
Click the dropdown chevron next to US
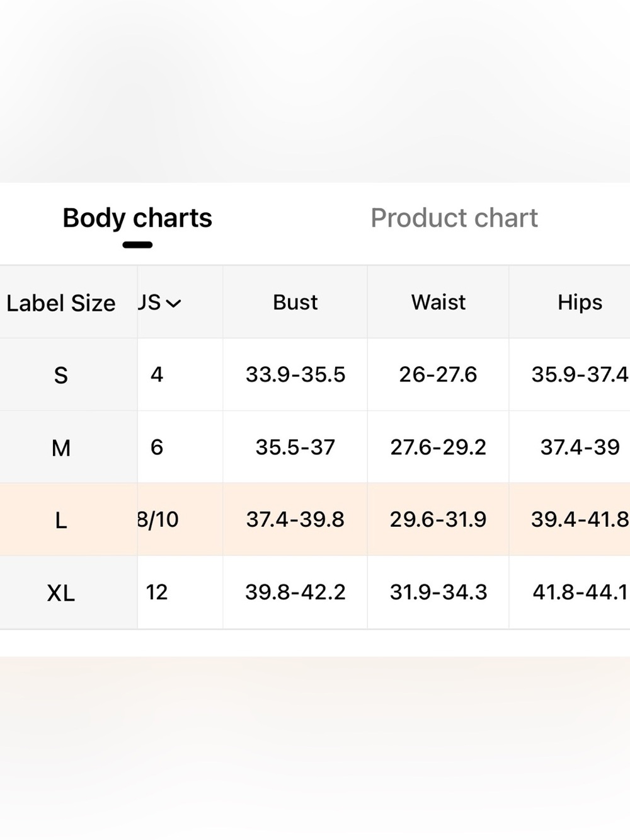point(173,304)
